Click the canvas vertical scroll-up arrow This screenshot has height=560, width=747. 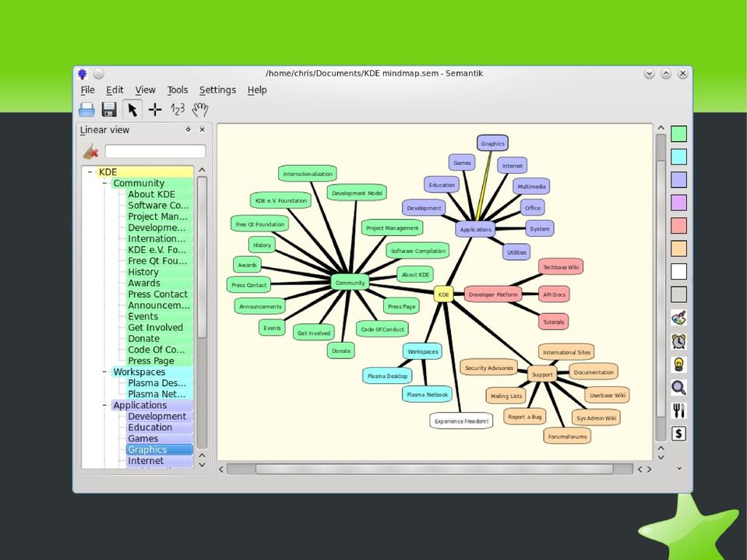pos(661,128)
